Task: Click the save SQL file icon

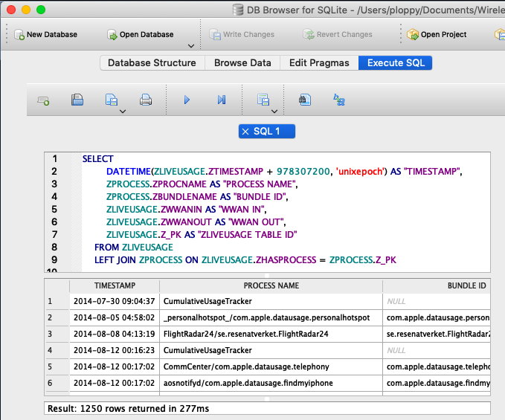Action: (111, 100)
